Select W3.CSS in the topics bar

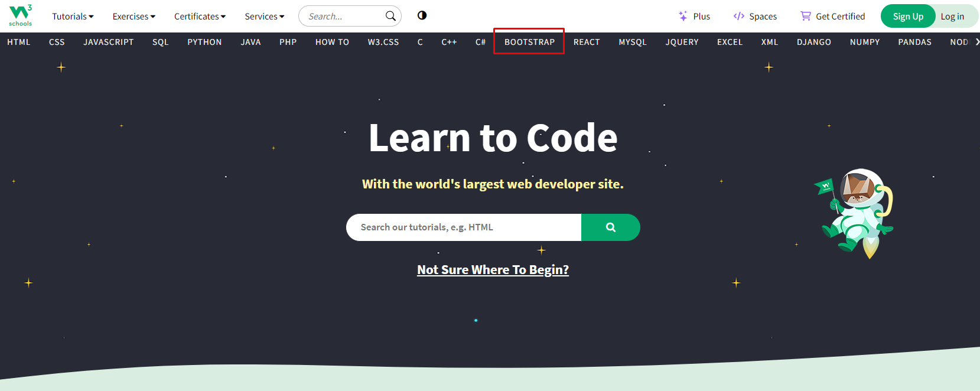383,42
